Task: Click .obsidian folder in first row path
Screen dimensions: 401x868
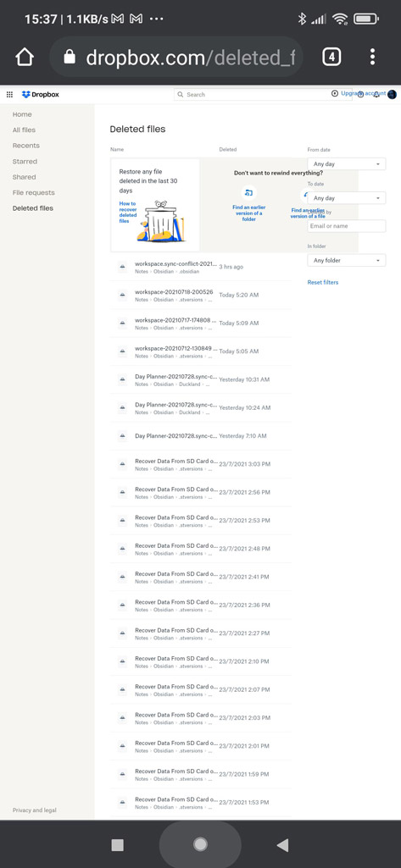Action: (191, 272)
